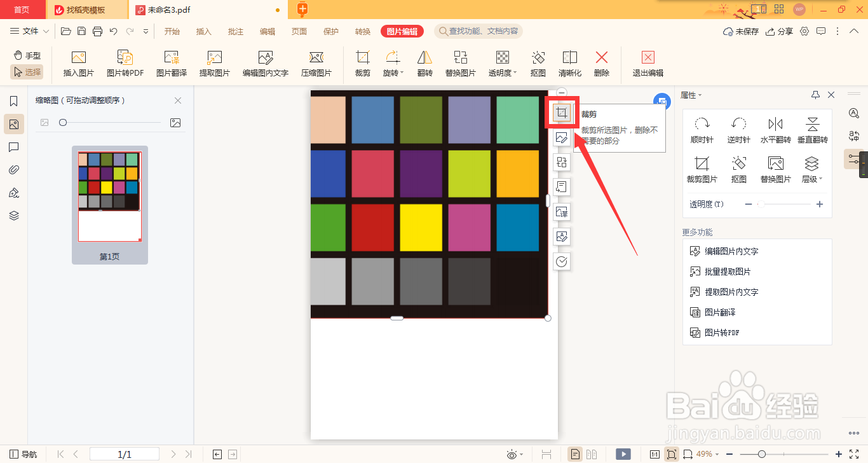Click 退出编辑 exit editing button

click(x=648, y=64)
